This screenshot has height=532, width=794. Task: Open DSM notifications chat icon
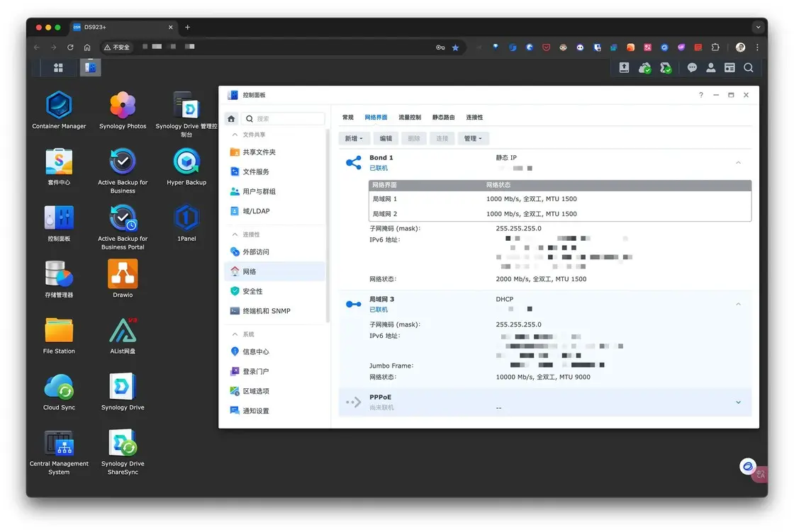point(692,67)
